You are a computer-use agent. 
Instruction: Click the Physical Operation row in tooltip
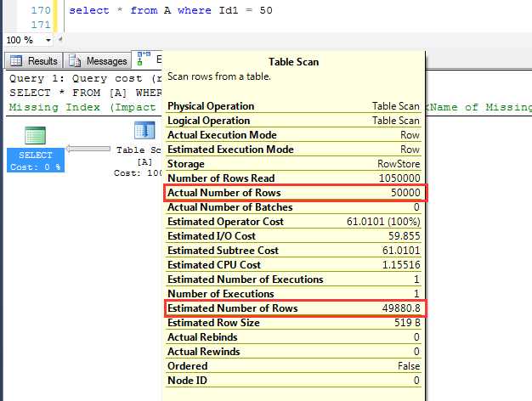pyautogui.click(x=293, y=106)
